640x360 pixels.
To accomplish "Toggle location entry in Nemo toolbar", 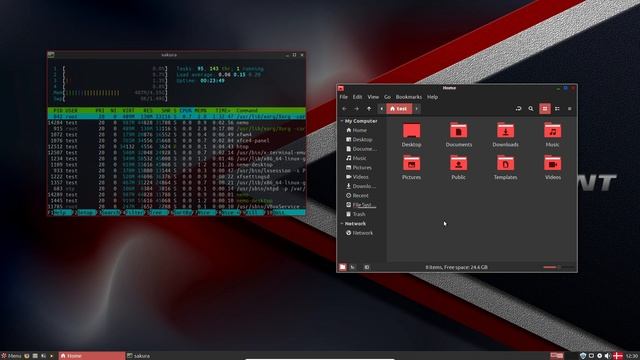I will point(518,109).
